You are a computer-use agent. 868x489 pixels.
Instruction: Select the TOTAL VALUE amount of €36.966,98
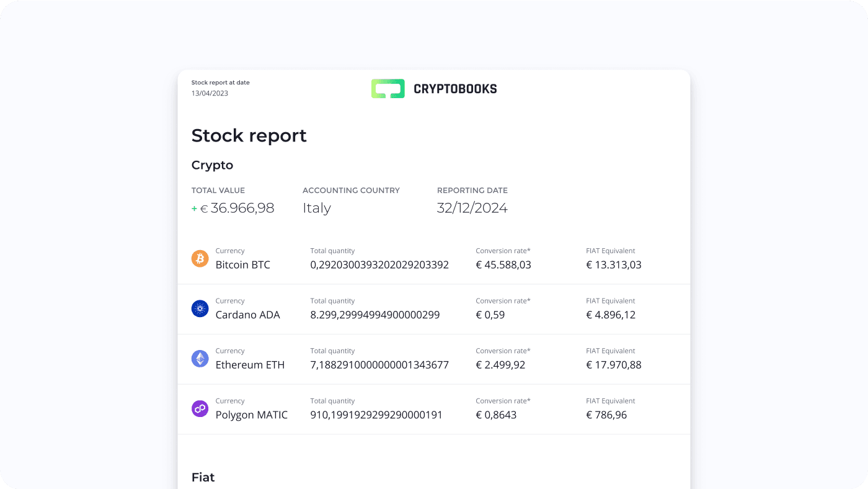tap(237, 208)
